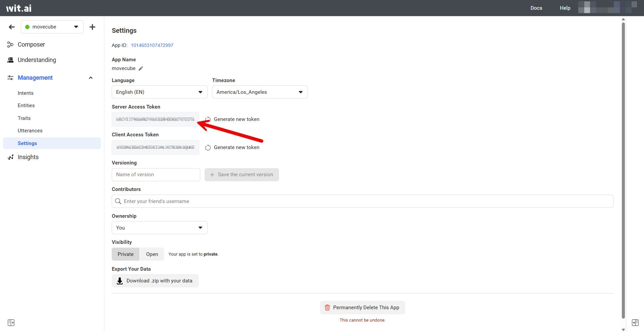Open the Ownership dropdown
Viewport: 644px width, 332px height.
[x=159, y=228]
